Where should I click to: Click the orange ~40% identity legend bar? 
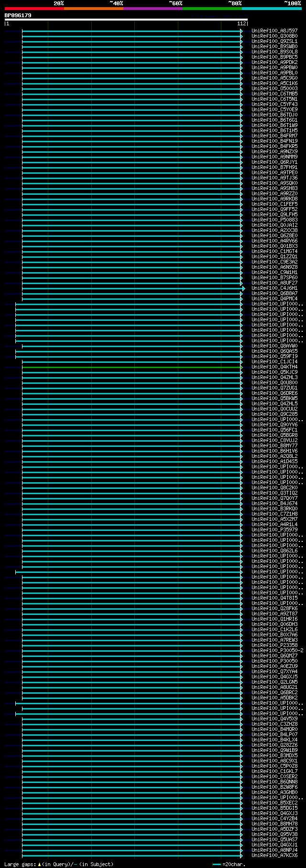[x=93, y=9]
